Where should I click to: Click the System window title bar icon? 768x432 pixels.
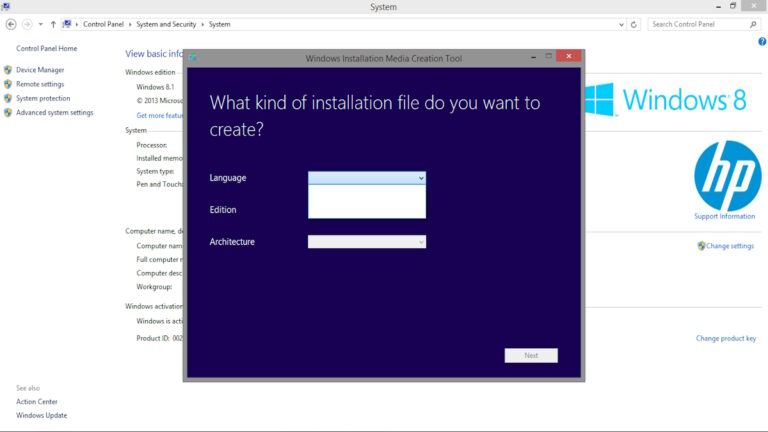click(6, 6)
